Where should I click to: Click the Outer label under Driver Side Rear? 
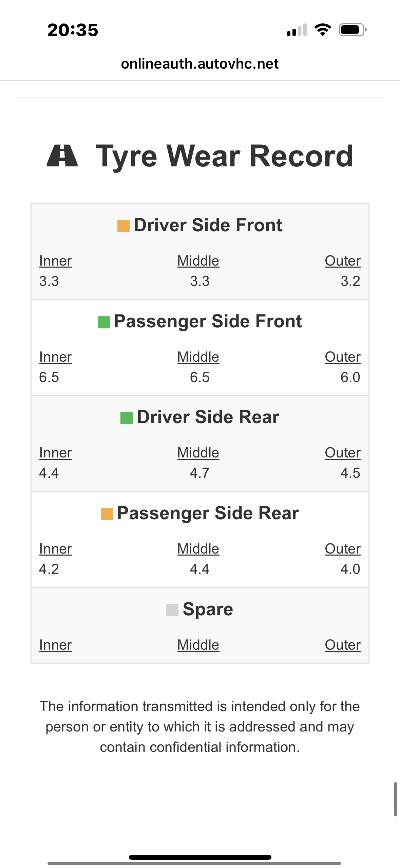click(343, 453)
